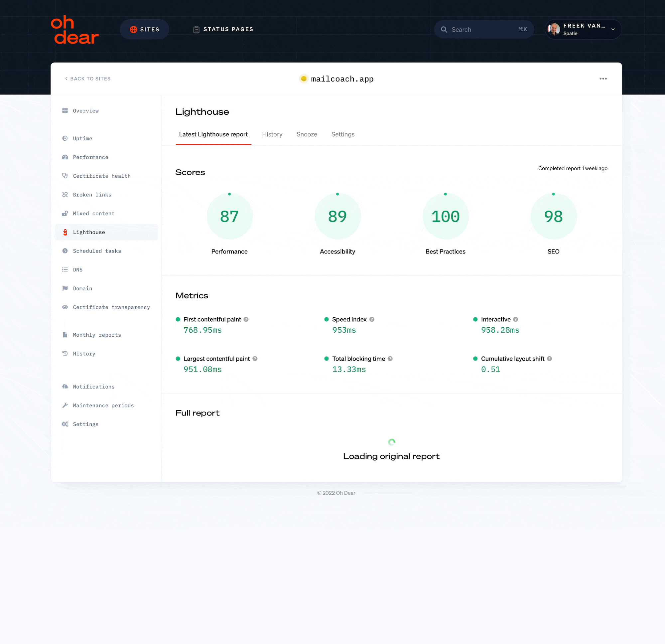This screenshot has width=665, height=644.
Task: Click the Mixed content unlock icon
Action: (65, 213)
